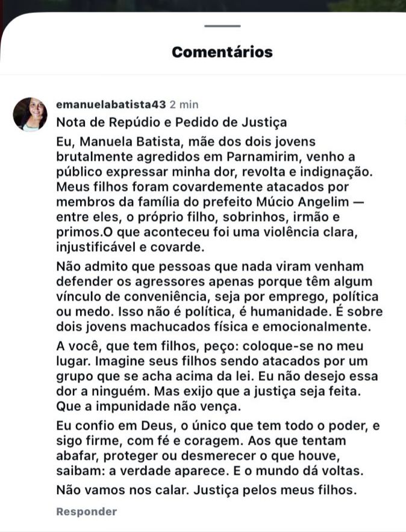
Task: Open the emanuelabatista43 username link
Action: [111, 104]
